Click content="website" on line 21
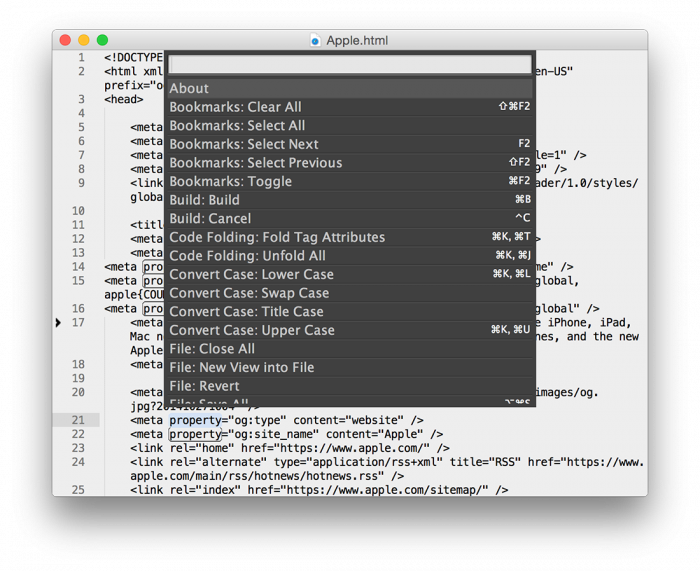Screen dimensions: 700x571 (x=349, y=420)
